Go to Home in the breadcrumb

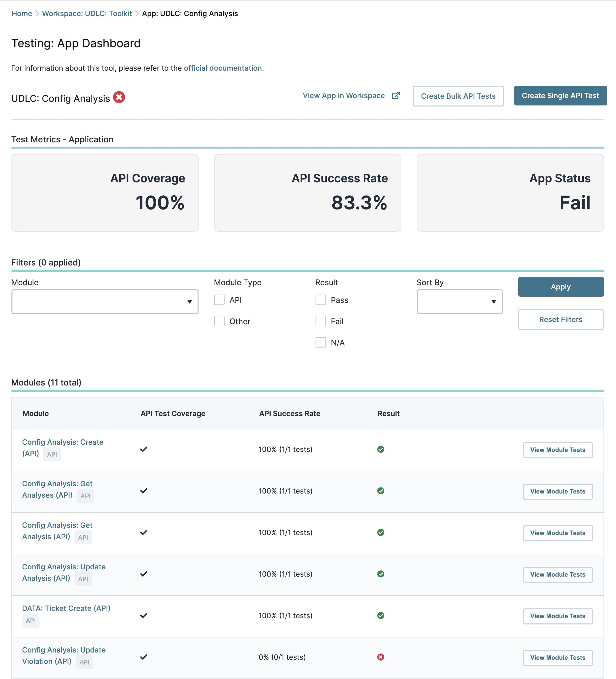[22, 14]
